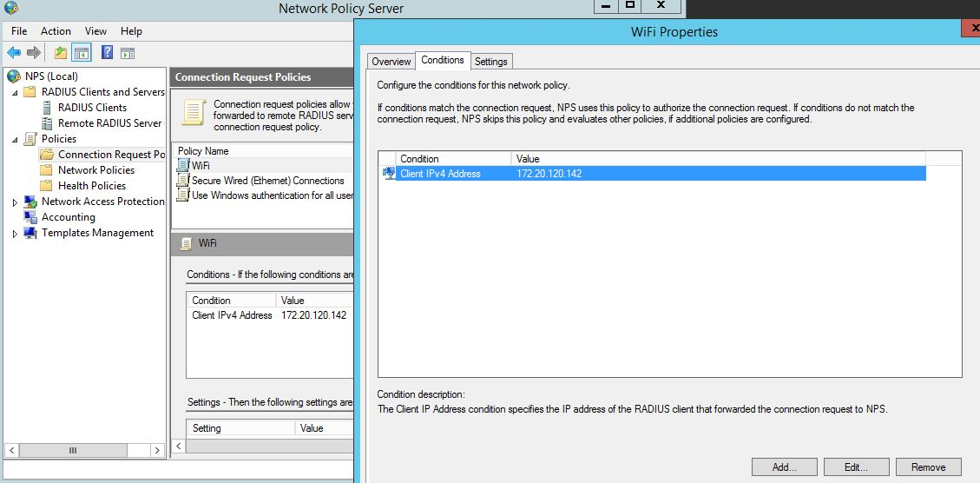Image resolution: width=980 pixels, height=483 pixels.
Task: Click the Value column header in dialog
Action: click(x=718, y=159)
